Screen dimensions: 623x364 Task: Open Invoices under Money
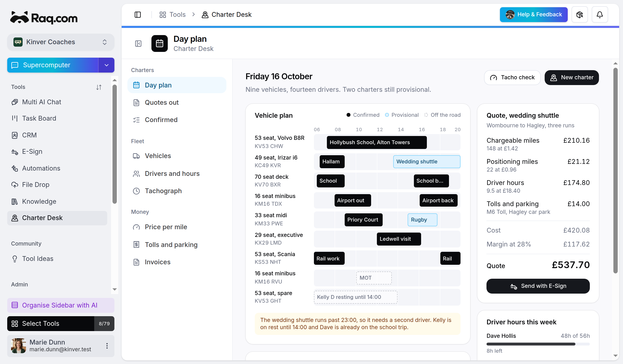[177, 262]
